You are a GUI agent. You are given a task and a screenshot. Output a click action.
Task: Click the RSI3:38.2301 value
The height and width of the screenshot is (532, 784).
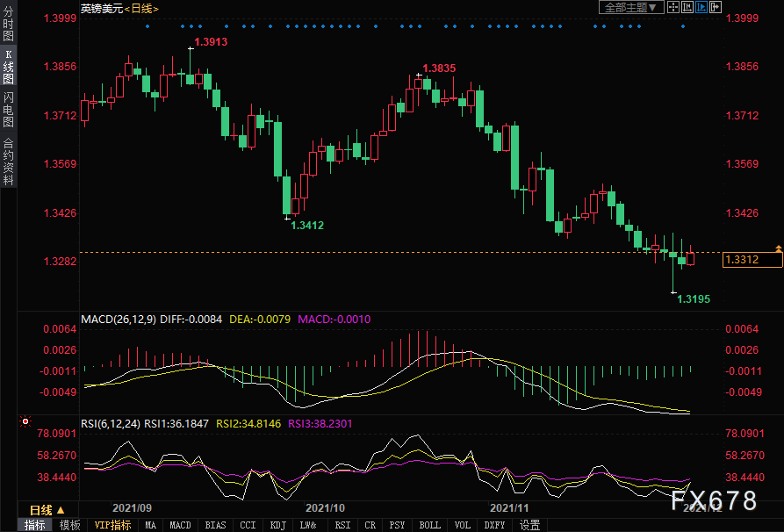320,423
